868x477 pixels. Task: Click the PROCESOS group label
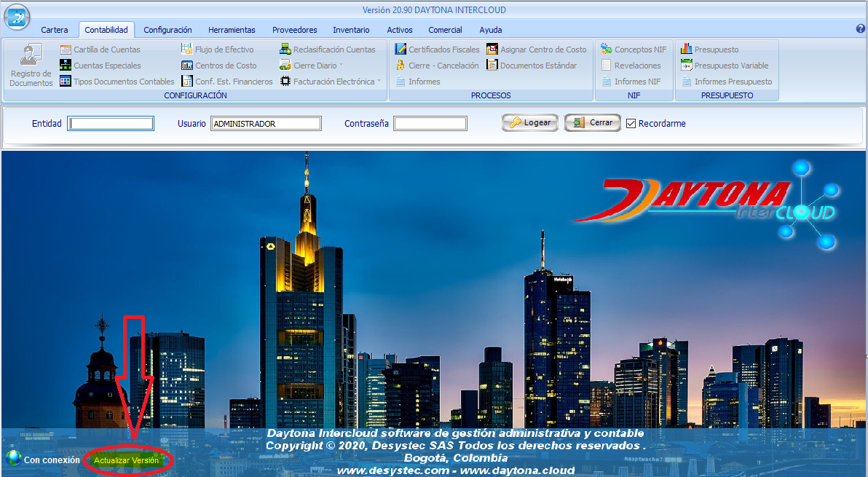click(491, 95)
